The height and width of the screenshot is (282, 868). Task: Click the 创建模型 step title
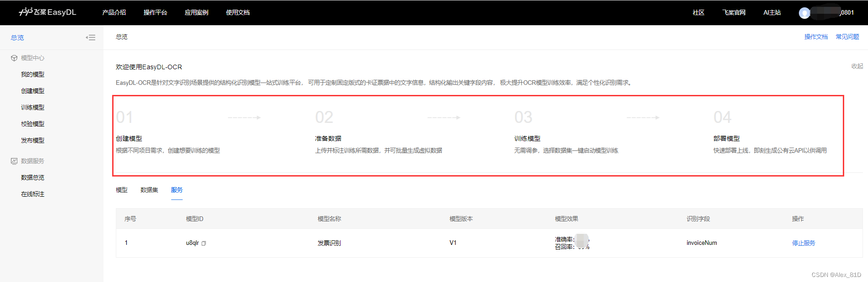point(129,138)
